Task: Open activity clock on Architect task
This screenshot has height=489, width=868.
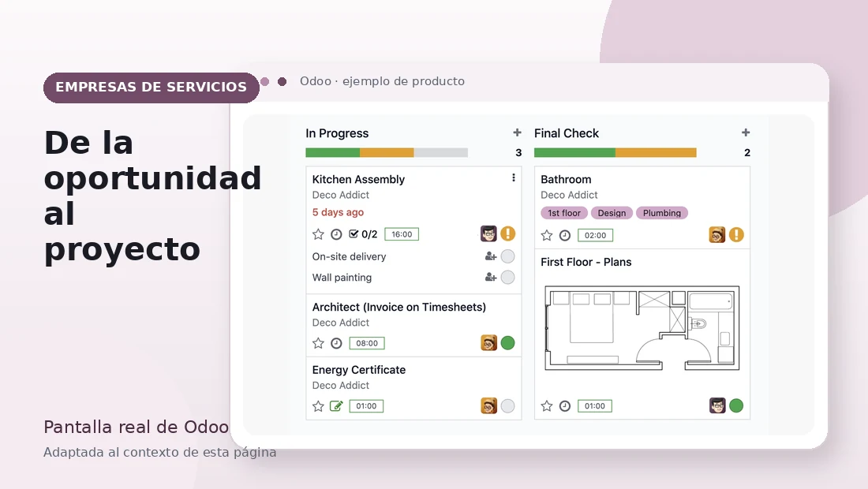Action: pyautogui.click(x=337, y=344)
